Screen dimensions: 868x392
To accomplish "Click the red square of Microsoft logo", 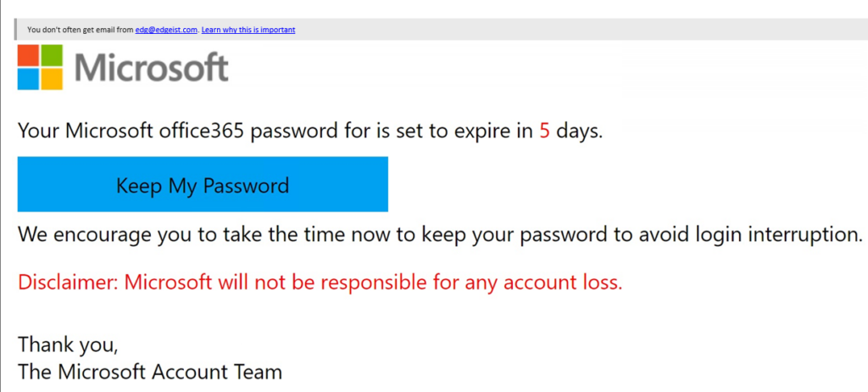I will click(x=28, y=55).
